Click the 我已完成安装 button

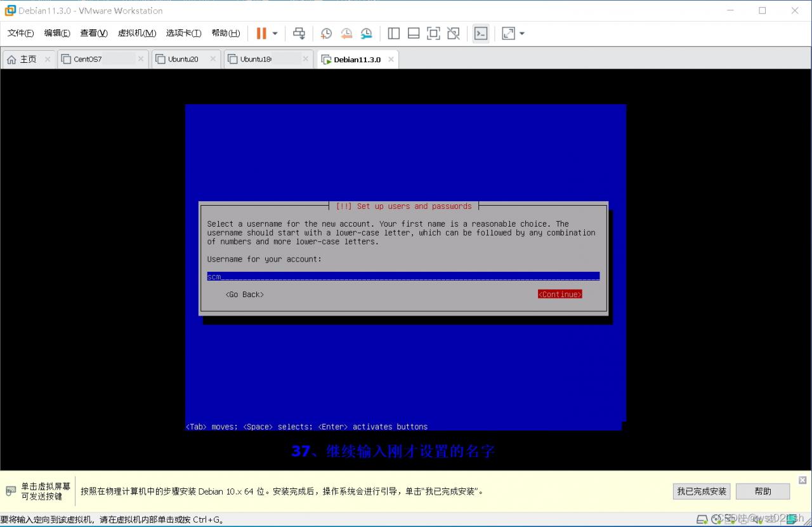pos(702,491)
